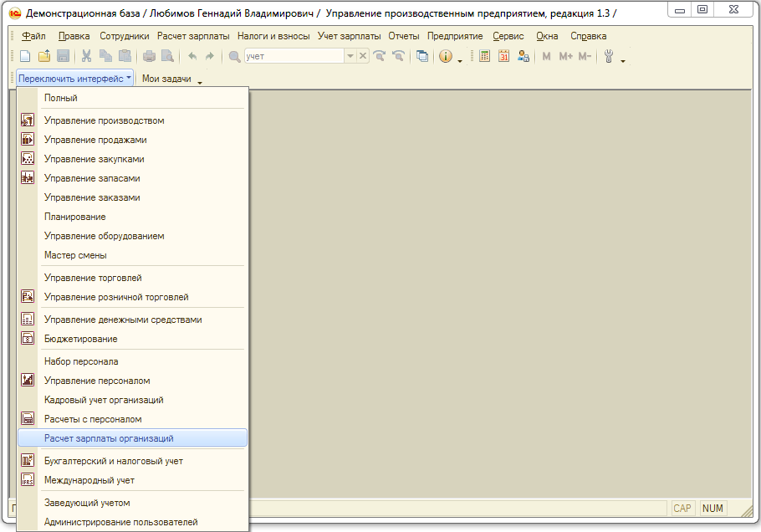Viewport: 761px width, 532px height.
Task: Click the wrench settings icon
Action: coord(609,56)
